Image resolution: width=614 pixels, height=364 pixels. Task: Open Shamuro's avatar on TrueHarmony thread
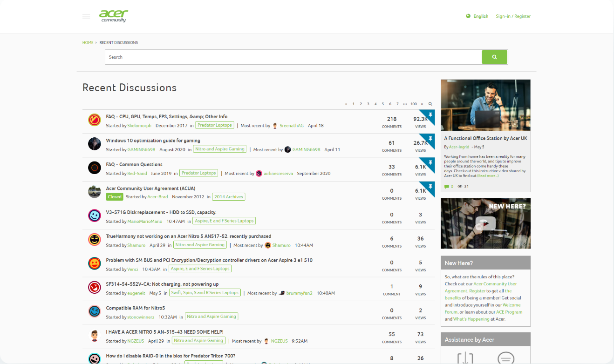[x=95, y=239]
